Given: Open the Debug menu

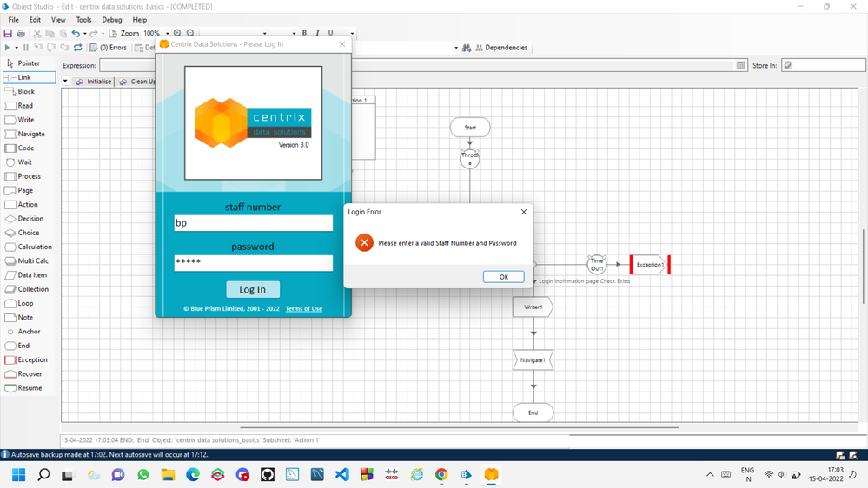Looking at the screenshot, I should point(112,19).
